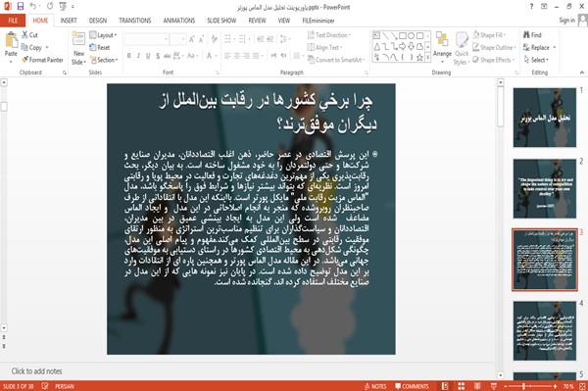Toggle the Comments pane in the status bar

pyautogui.click(x=412, y=386)
